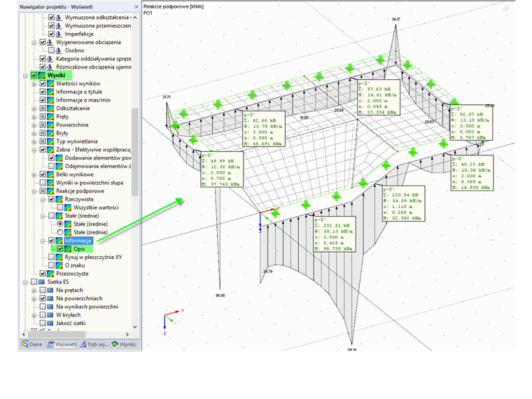Click the Jakość siatki mesh icon

tap(50, 323)
